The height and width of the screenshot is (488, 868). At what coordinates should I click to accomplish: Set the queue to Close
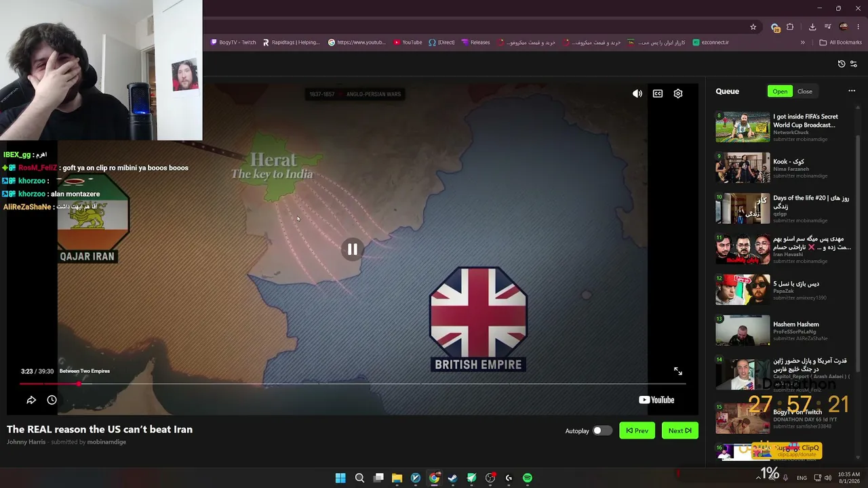tap(805, 91)
